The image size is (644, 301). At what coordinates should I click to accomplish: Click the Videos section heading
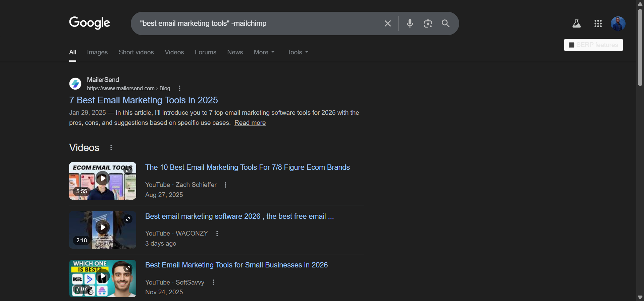click(x=84, y=148)
